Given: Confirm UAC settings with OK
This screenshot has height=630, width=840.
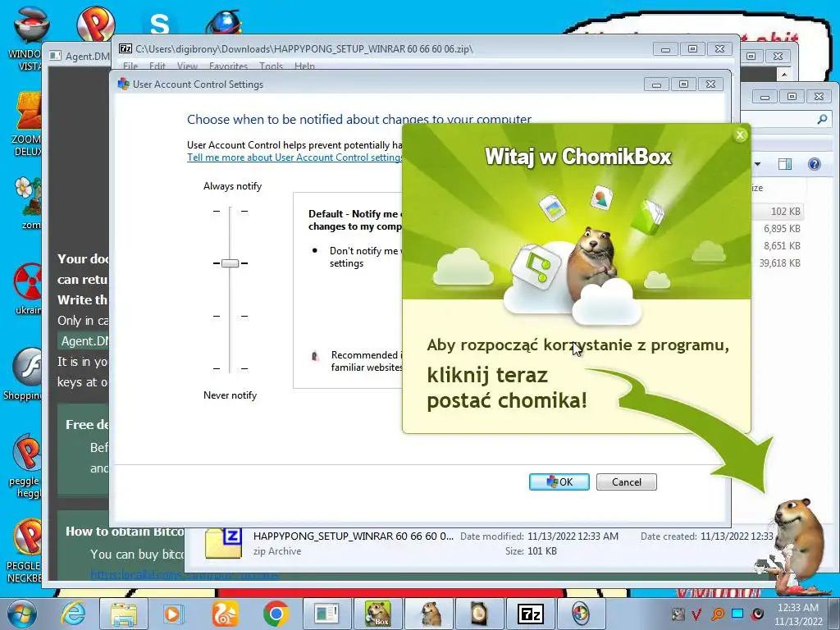Looking at the screenshot, I should (x=559, y=482).
